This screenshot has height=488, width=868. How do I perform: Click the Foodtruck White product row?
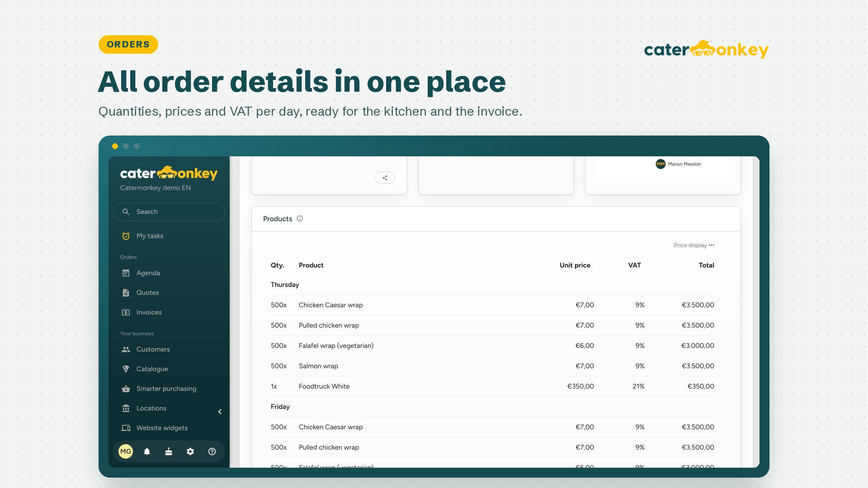492,386
